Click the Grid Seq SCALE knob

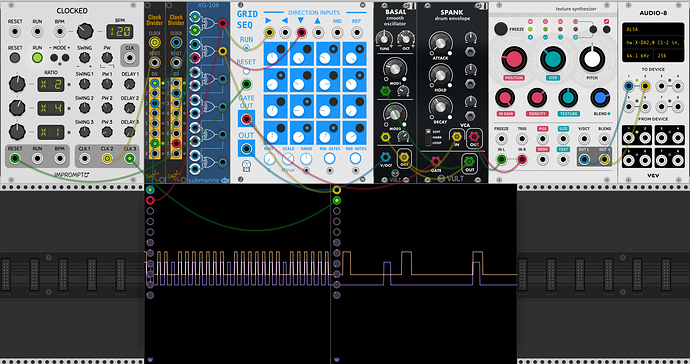(x=288, y=158)
